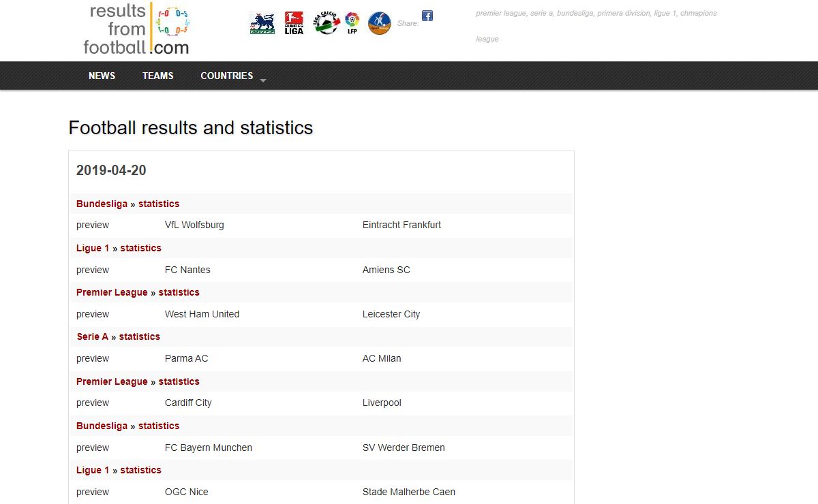Open the Ligue 1 logo icon

[380, 24]
